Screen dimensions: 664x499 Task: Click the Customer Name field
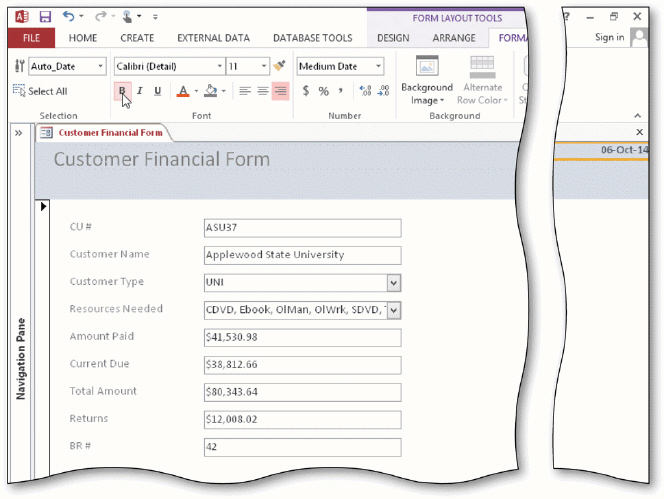point(302,255)
